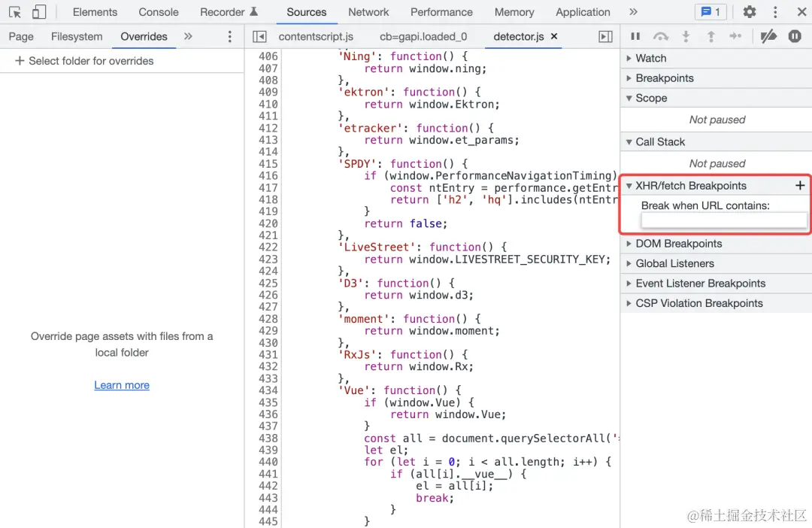Select the Sources panel tab
The width and height of the screenshot is (812, 528).
307,12
